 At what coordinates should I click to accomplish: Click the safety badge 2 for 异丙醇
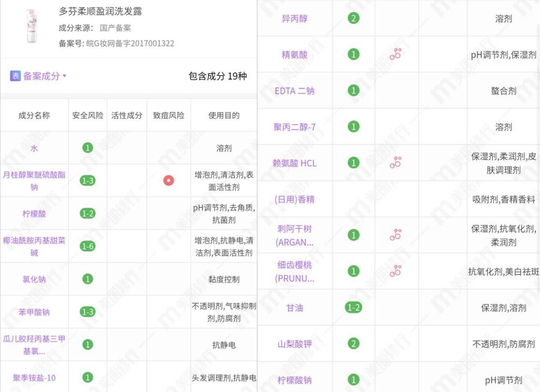(x=354, y=19)
